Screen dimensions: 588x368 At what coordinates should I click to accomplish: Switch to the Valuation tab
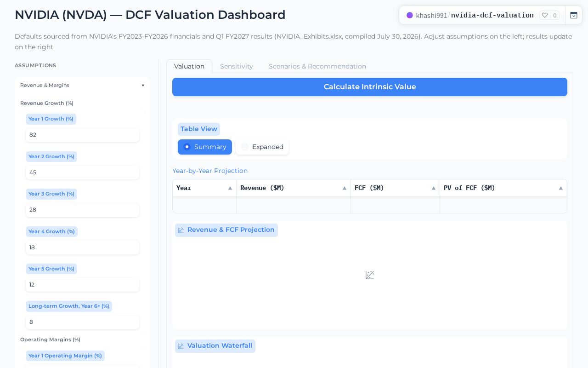pyautogui.click(x=189, y=66)
